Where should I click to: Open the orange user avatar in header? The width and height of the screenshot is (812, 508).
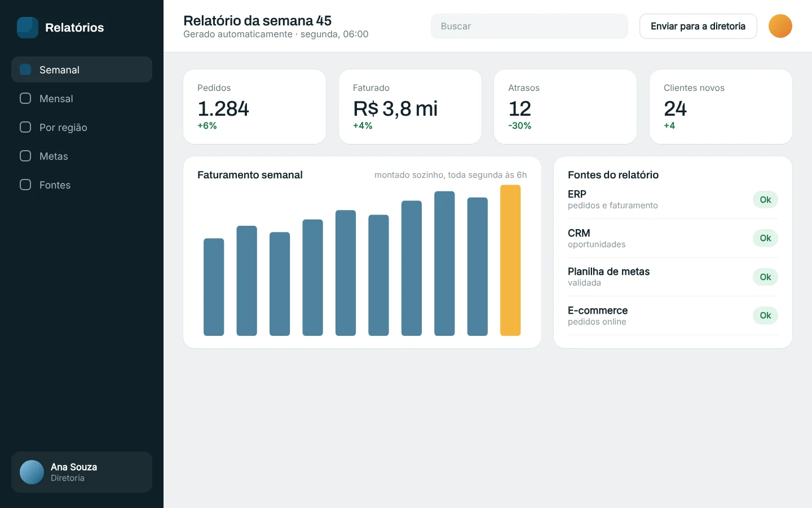point(780,26)
